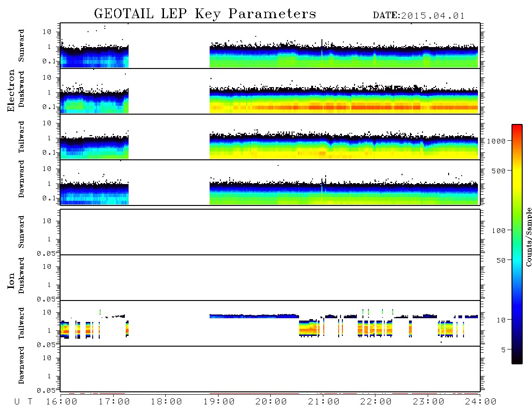
Task: Click the vertical 'Electron' group label
Action: 11,91
